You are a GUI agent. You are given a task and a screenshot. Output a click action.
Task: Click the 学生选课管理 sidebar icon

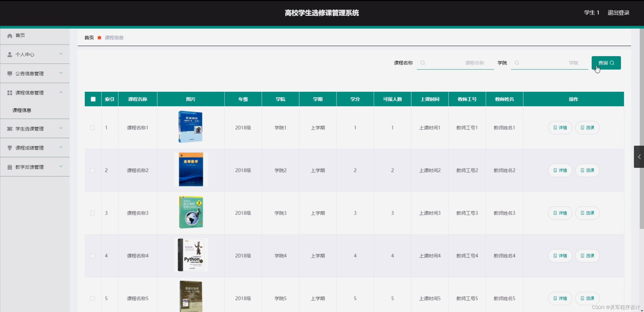click(10, 129)
